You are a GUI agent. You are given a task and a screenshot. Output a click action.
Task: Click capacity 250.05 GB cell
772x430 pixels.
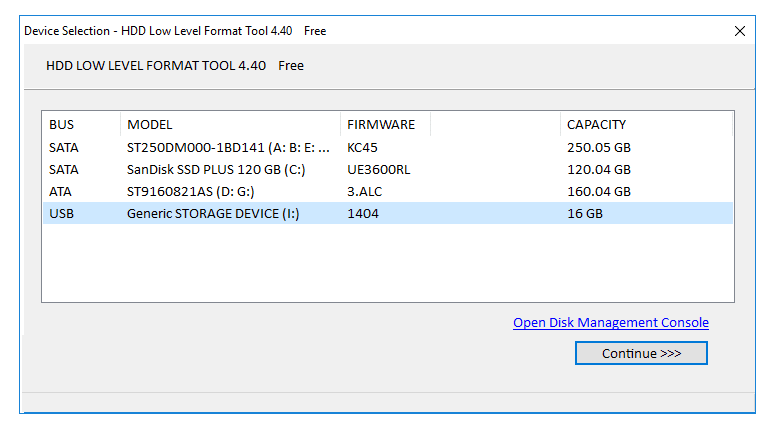599,147
